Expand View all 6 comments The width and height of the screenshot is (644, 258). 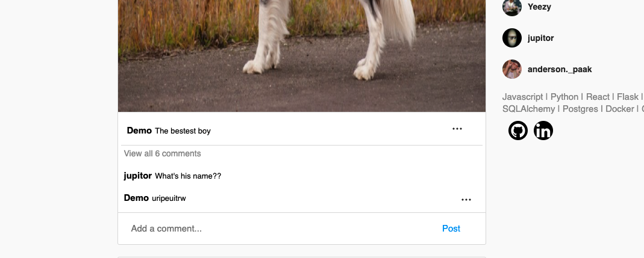pos(162,153)
